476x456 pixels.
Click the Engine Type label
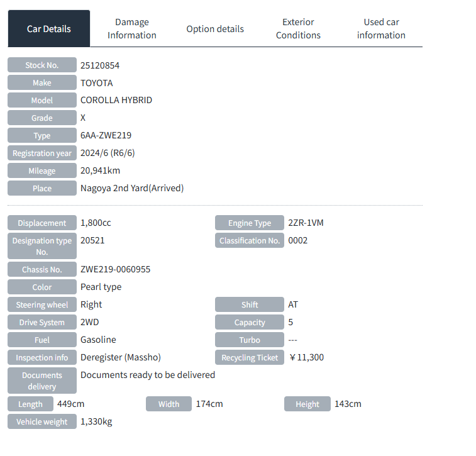250,223
